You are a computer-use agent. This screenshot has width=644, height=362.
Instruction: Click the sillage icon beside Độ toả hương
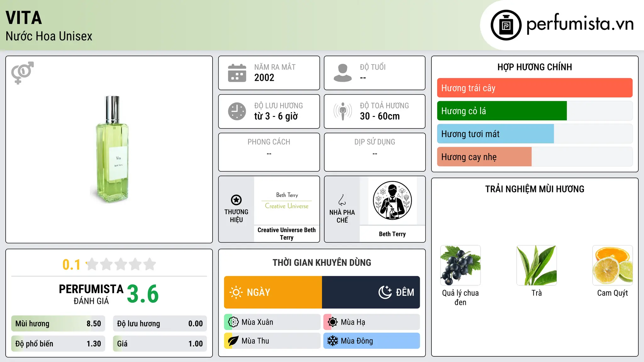point(343,111)
